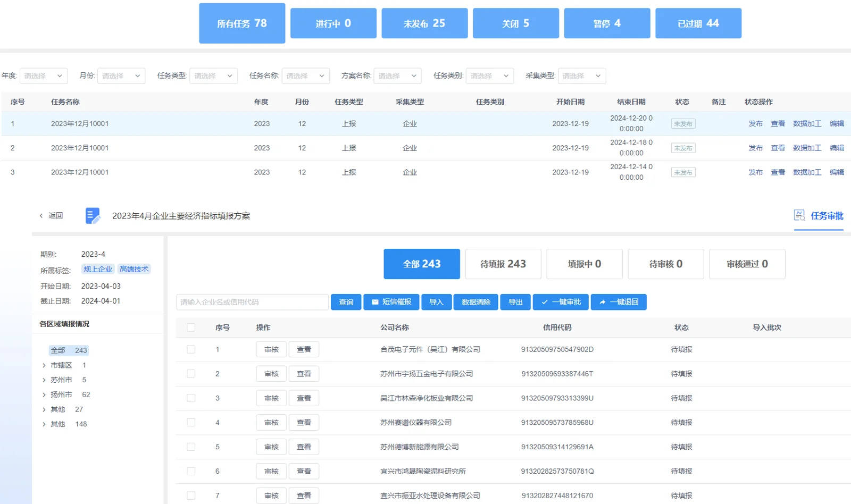Toggle the select-all checkbox in the company table header

[191, 327]
